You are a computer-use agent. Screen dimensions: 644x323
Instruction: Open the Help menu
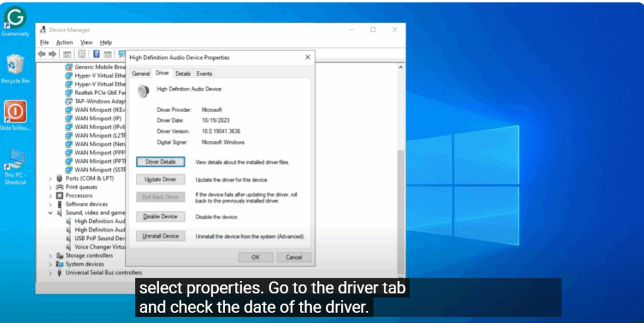tap(106, 42)
